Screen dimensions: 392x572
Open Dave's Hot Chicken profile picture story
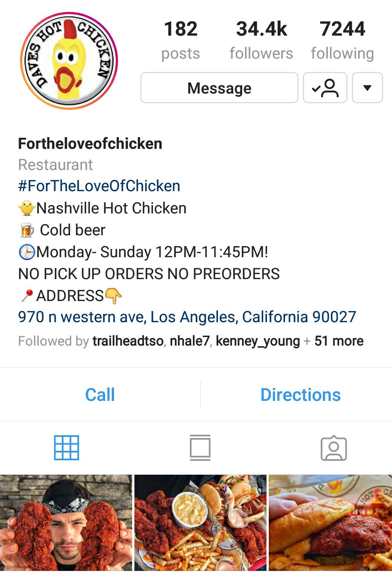tap(69, 61)
